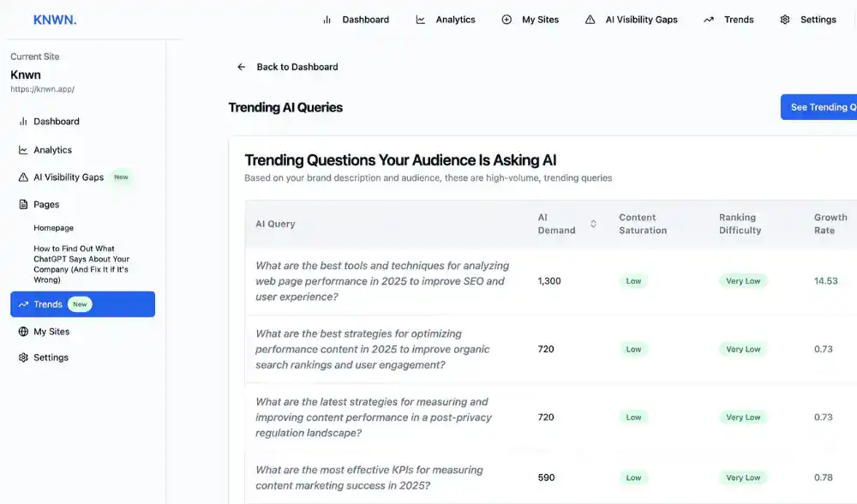The image size is (857, 504).
Task: Go to Back to Dashboard link
Action: tap(297, 67)
